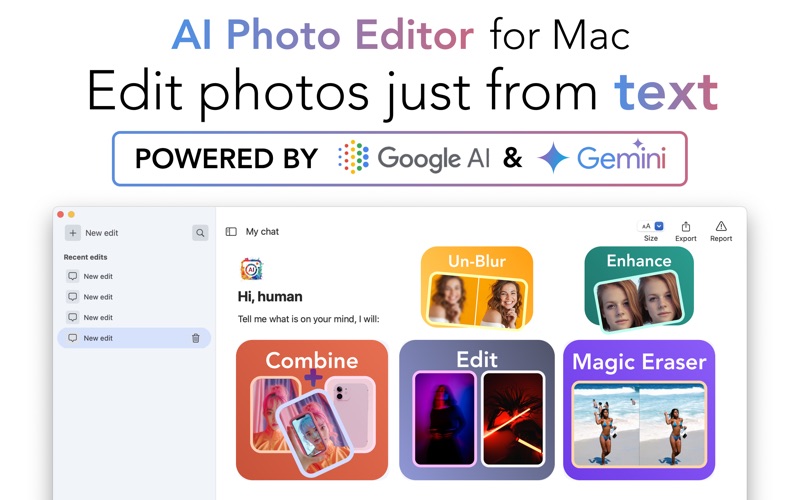
Task: Open the Magic Eraser card
Action: click(x=639, y=410)
